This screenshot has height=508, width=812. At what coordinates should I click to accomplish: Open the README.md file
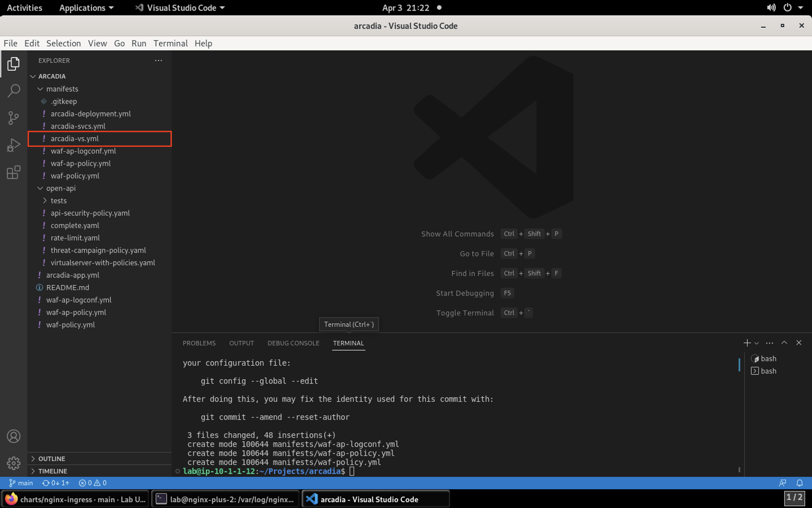tap(100, 288)
